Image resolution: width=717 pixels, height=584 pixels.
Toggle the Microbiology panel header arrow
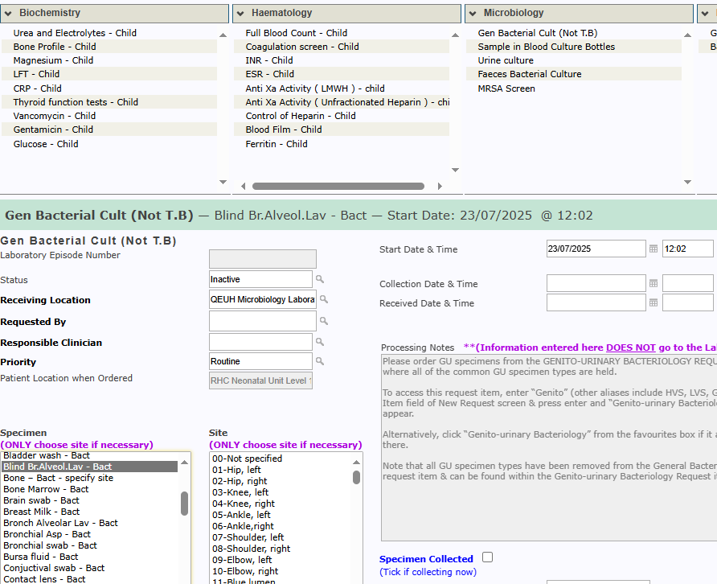click(473, 13)
